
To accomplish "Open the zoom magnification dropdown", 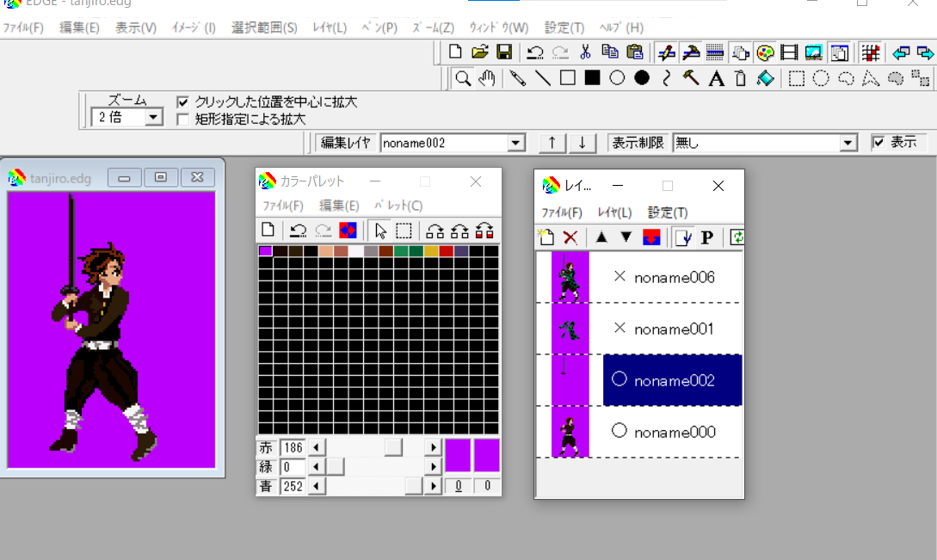I will pos(153,118).
